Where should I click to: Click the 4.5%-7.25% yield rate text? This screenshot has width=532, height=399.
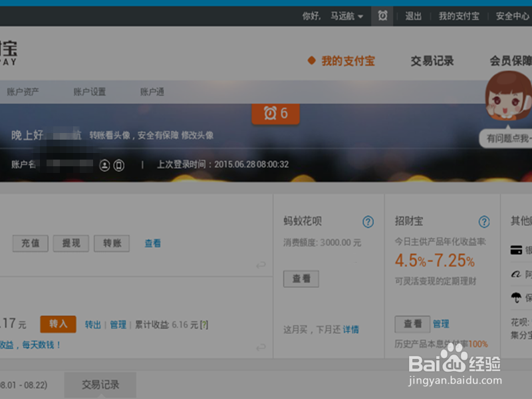tap(435, 261)
